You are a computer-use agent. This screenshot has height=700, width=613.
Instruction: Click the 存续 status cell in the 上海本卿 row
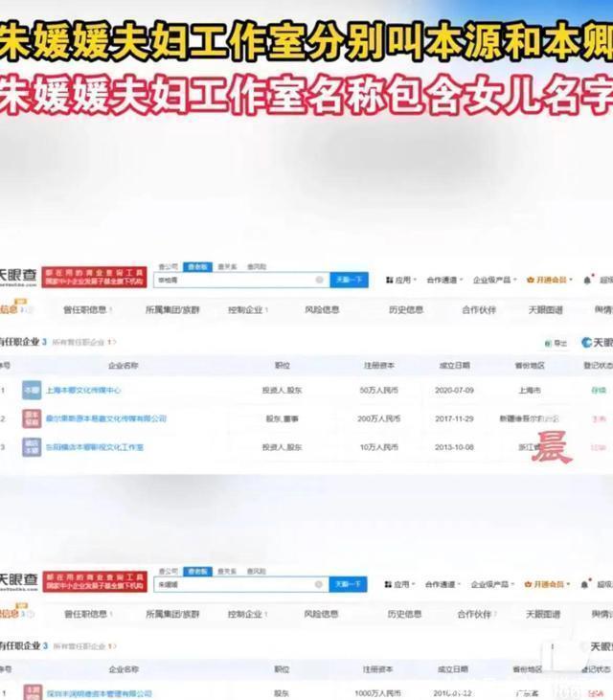click(x=599, y=390)
